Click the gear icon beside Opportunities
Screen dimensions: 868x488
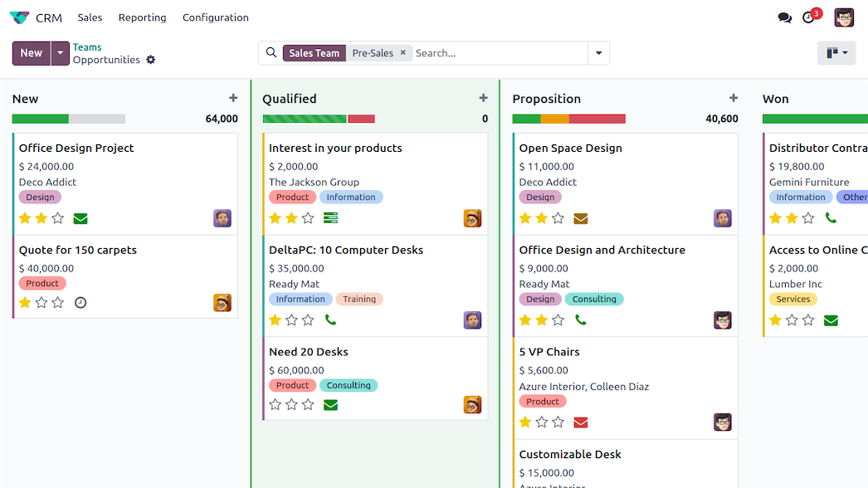click(150, 60)
